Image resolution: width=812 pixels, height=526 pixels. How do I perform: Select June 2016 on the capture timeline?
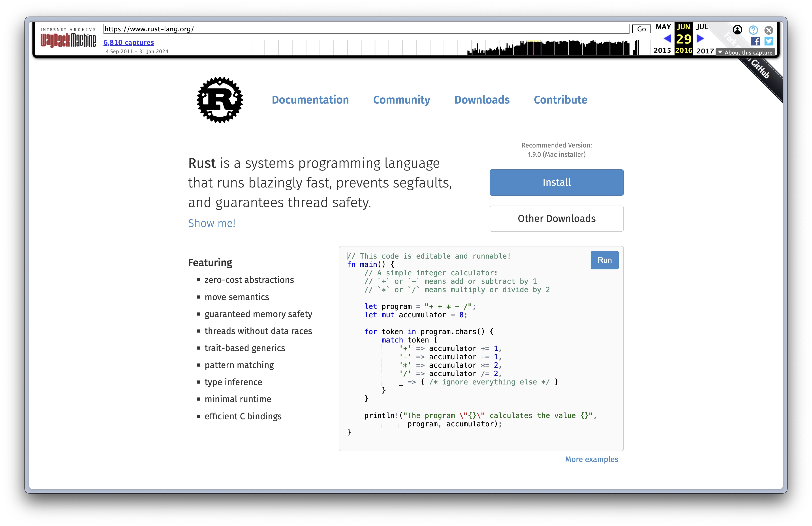pyautogui.click(x=683, y=39)
